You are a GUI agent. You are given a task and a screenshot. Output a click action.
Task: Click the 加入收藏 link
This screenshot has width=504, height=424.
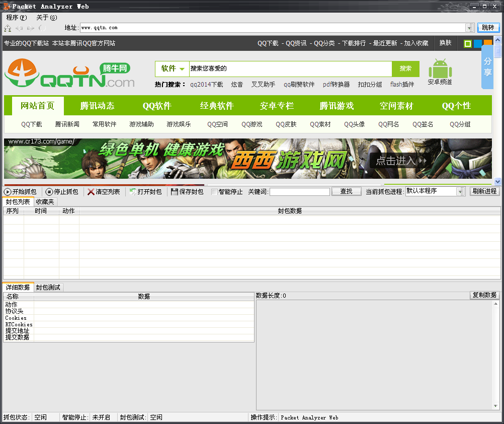[x=416, y=43]
